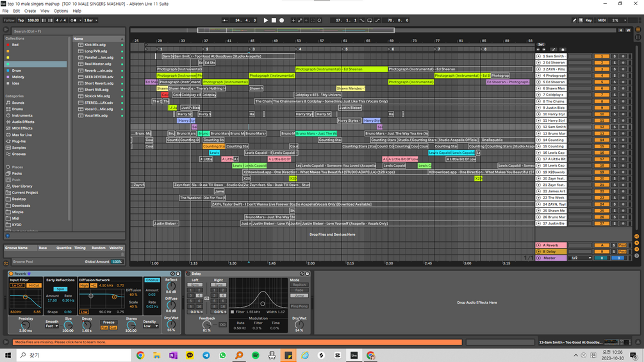Toggle Reverb Freeze button
The height and width of the screenshot is (362, 644).
[x=109, y=322]
